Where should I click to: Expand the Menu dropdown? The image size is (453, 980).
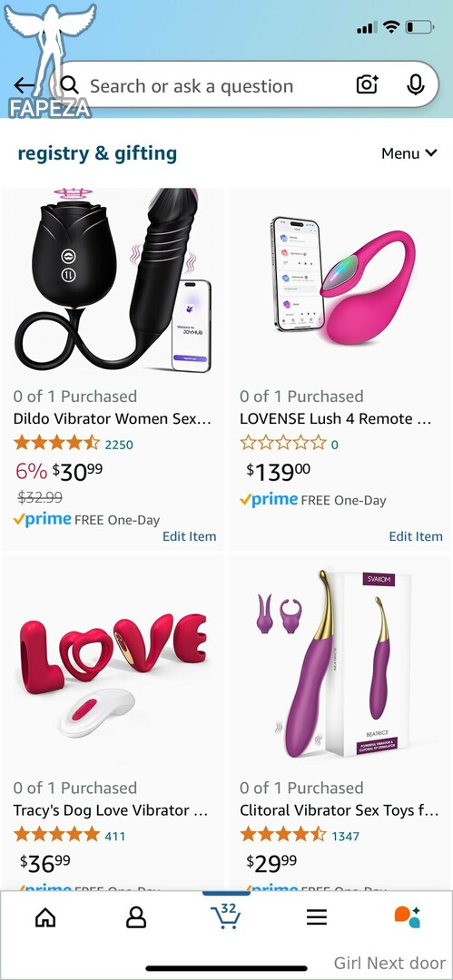click(x=409, y=153)
